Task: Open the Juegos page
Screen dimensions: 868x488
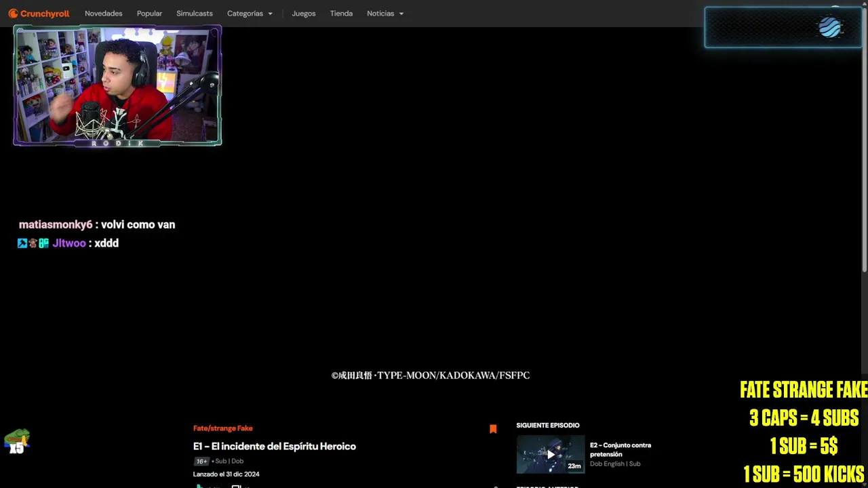Action: pos(304,14)
